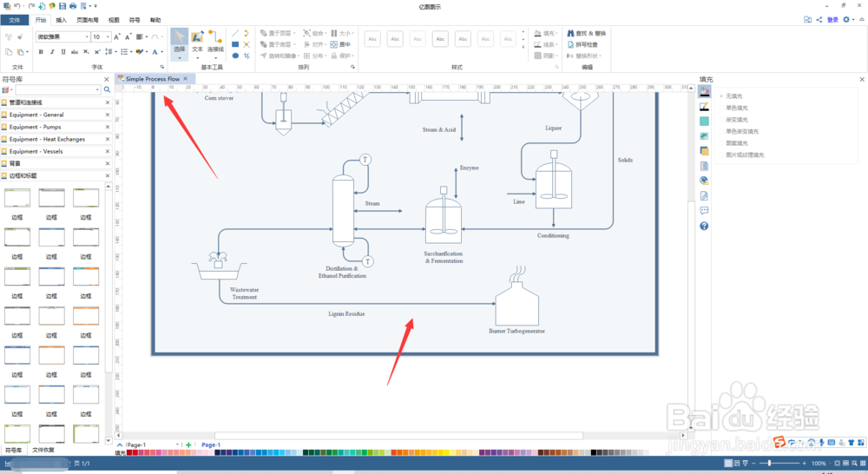Screen dimensions: 868x474
Task: Open the comment bubble panel icon
Action: click(704, 210)
